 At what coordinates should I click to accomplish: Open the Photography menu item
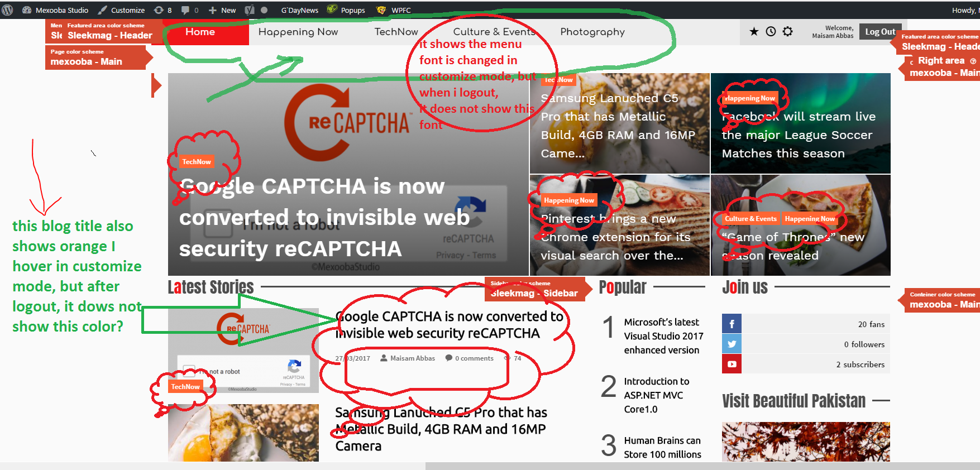click(592, 32)
